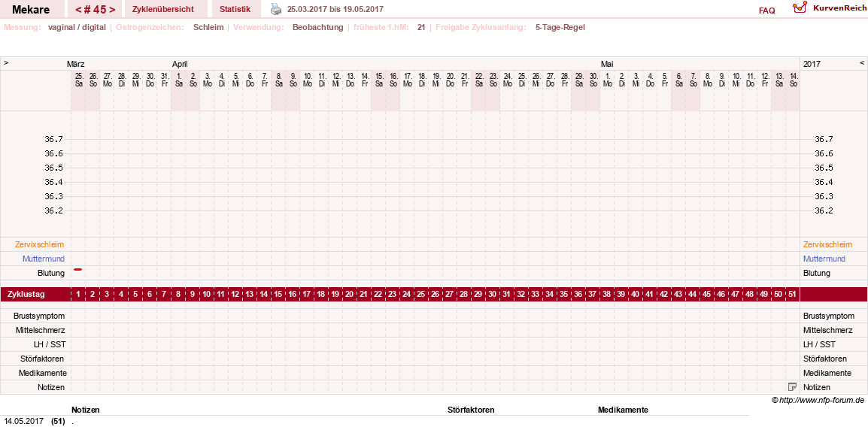This screenshot has height=439, width=868.
Task: Click cycle day 45 in the Zyklustag bar
Action: [x=706, y=295]
